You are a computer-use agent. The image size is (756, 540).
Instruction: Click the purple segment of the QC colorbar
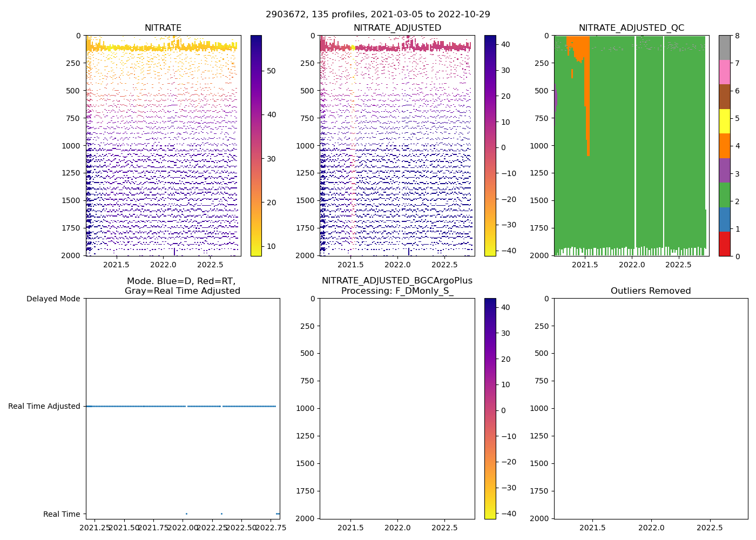click(724, 171)
